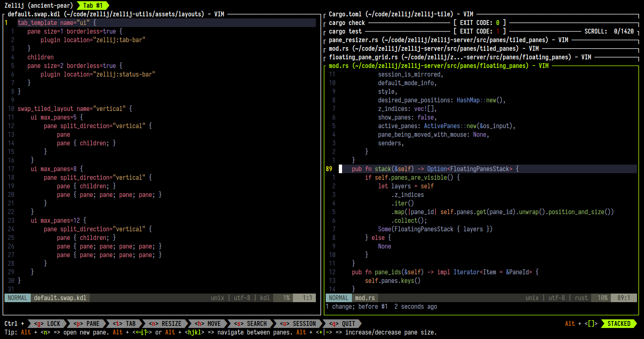Click line number 89 in the right pane
644x339 pixels.
pos(329,169)
